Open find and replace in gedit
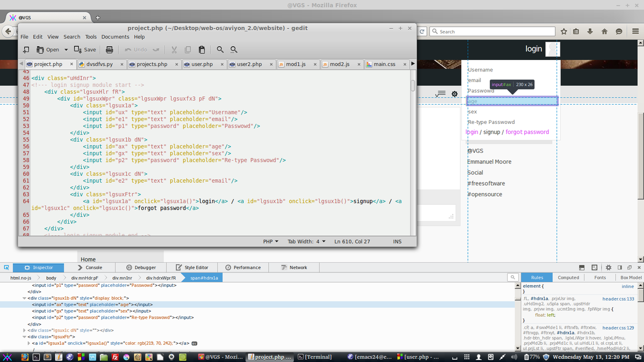The height and width of the screenshot is (362, 644). (x=234, y=49)
